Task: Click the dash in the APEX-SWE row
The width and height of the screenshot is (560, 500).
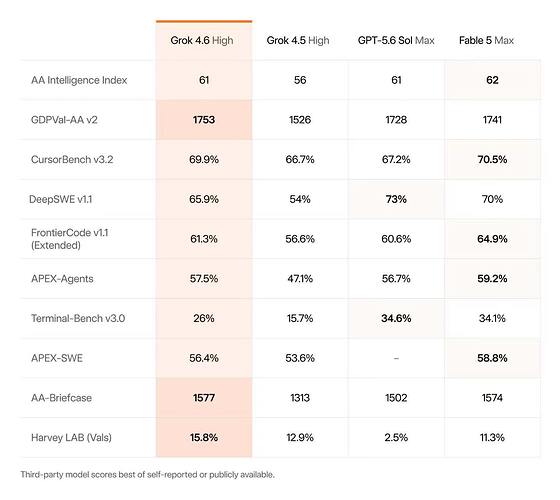Action: click(396, 358)
